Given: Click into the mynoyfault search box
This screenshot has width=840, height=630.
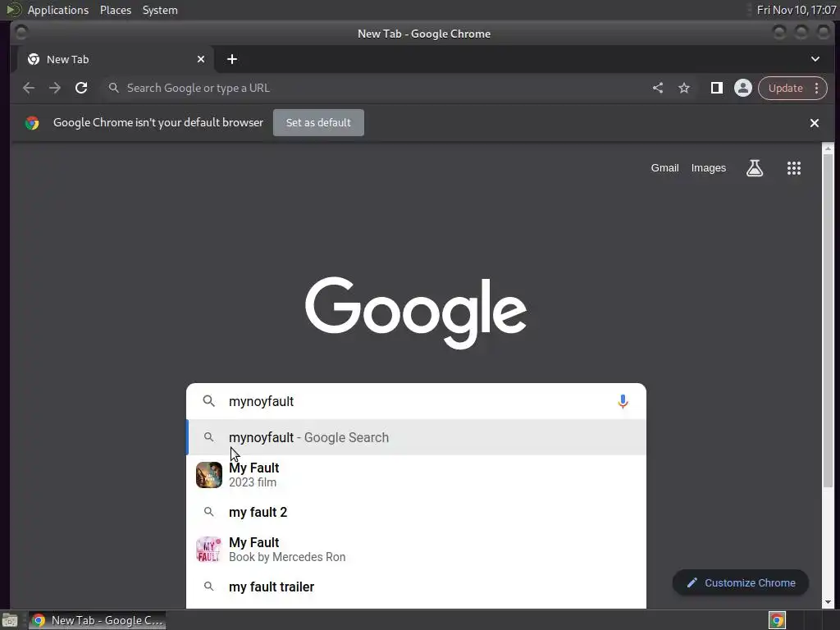Looking at the screenshot, I should 418,401.
